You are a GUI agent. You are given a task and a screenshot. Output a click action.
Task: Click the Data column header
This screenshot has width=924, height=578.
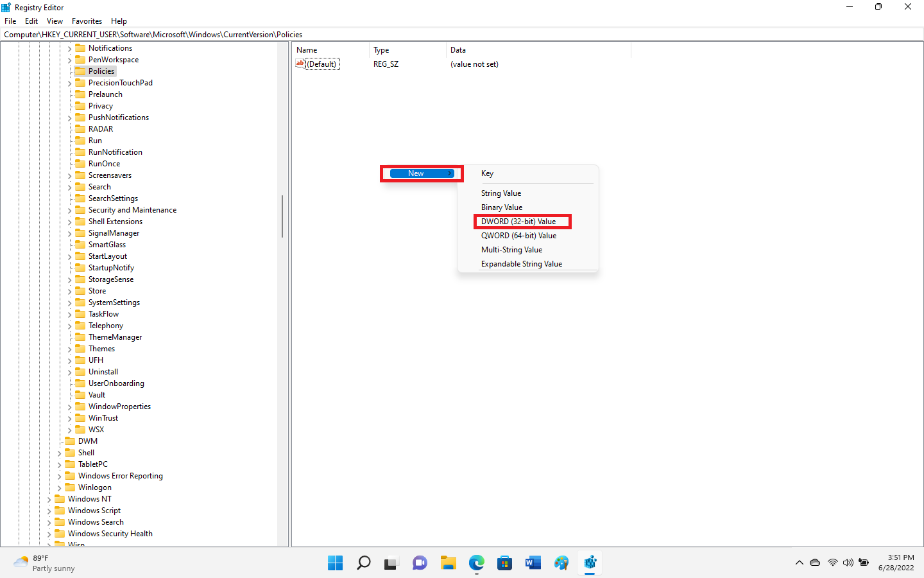(538, 50)
